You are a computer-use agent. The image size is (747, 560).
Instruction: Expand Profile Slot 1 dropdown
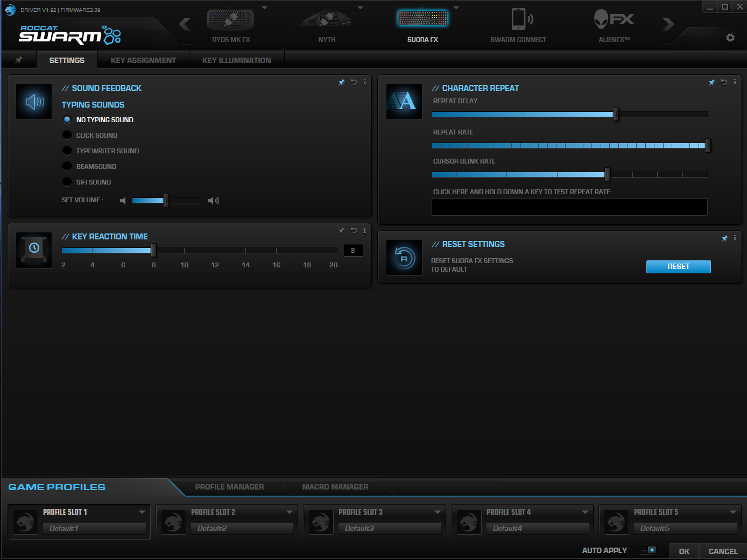point(142,512)
